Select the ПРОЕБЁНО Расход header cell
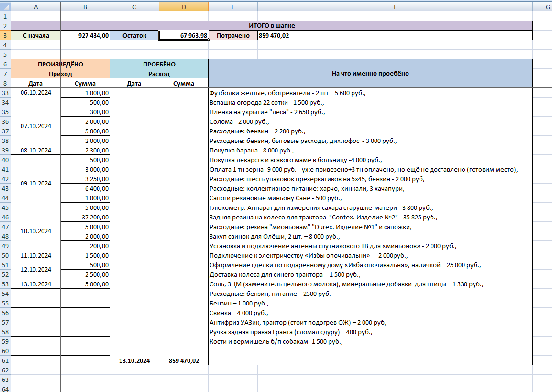The height and width of the screenshot is (392, 552). point(159,69)
